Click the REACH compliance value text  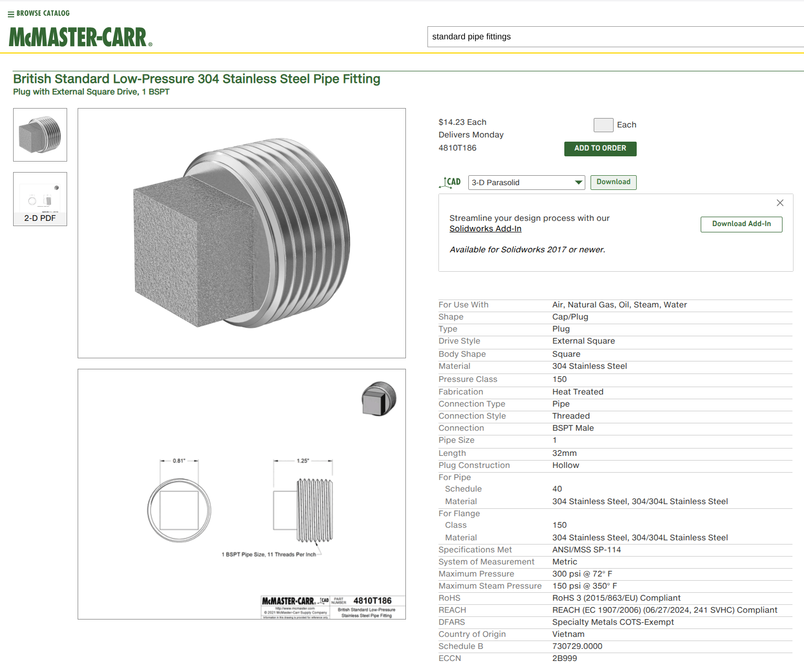664,610
